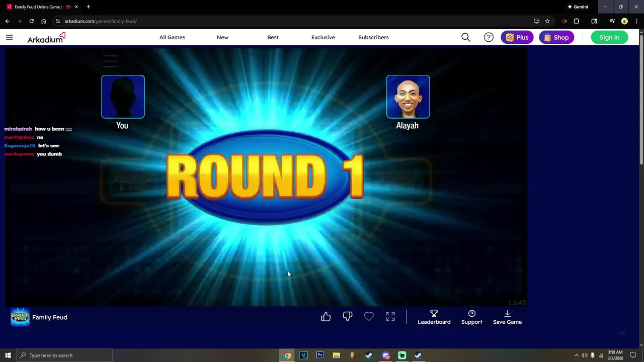Click chat username 'mirahpirah'

pos(18,129)
